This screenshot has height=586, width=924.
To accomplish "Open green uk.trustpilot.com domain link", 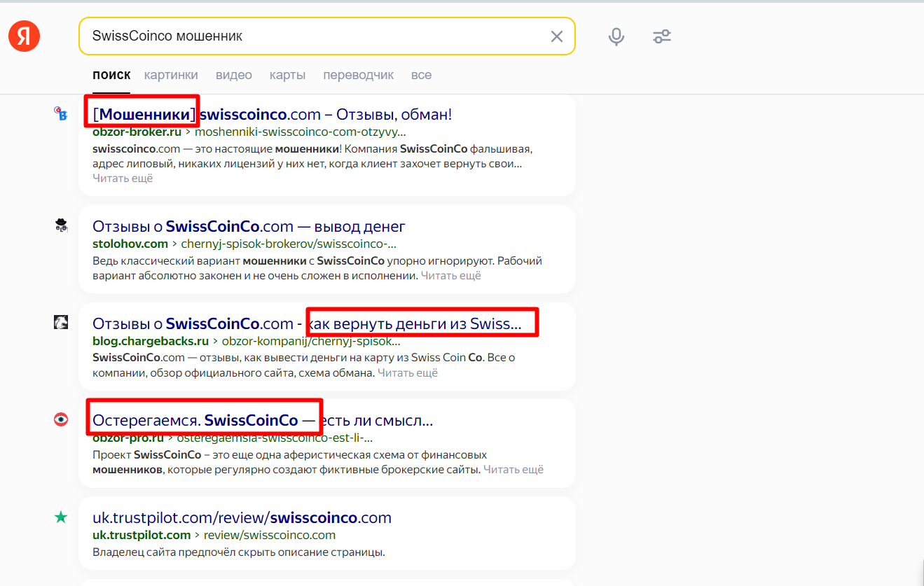I will pyautogui.click(x=142, y=535).
